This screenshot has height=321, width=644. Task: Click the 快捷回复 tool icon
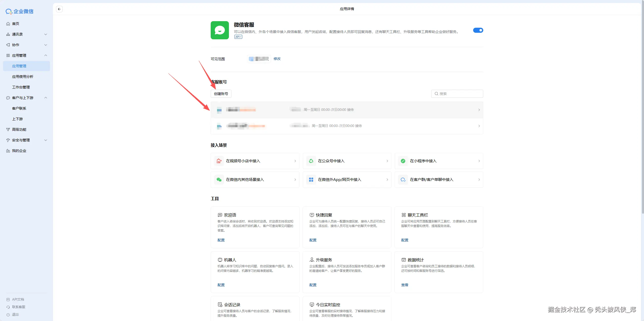[x=312, y=215]
